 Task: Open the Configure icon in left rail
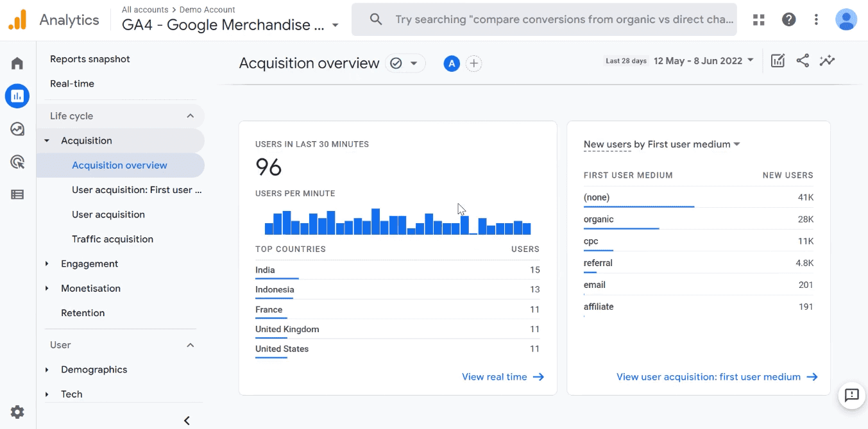(17, 194)
